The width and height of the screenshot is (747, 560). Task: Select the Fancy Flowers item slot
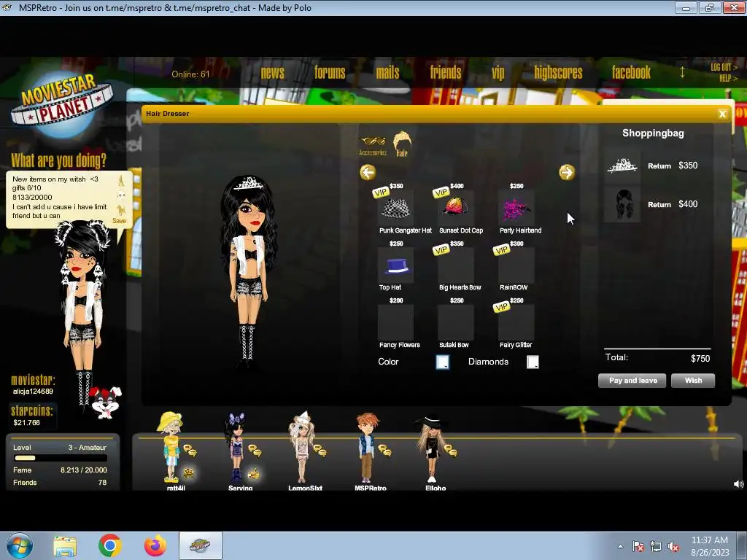pos(395,323)
